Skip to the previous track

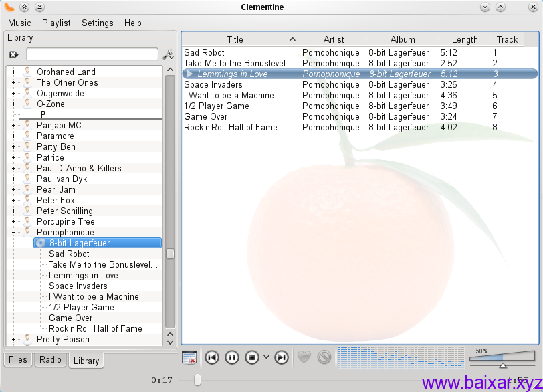(x=212, y=357)
